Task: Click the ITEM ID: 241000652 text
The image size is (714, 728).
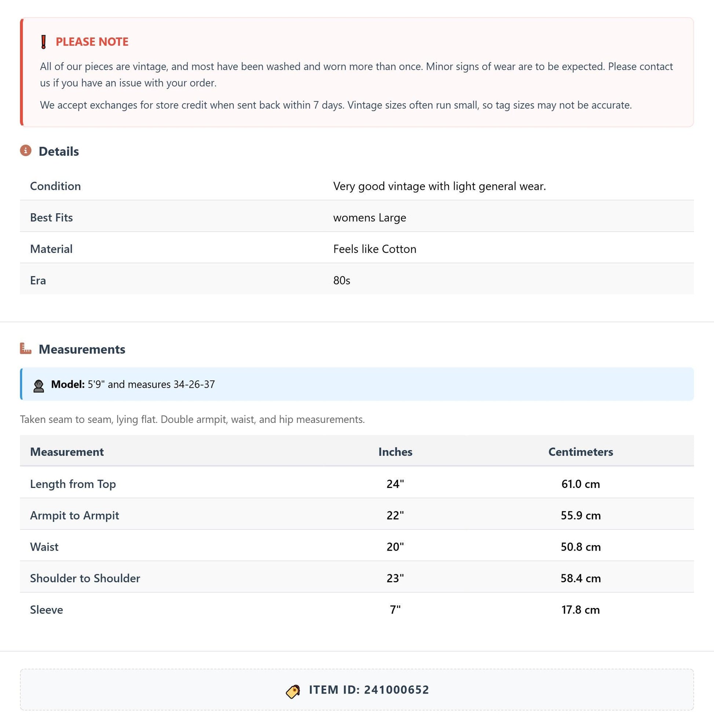Action: (x=369, y=690)
